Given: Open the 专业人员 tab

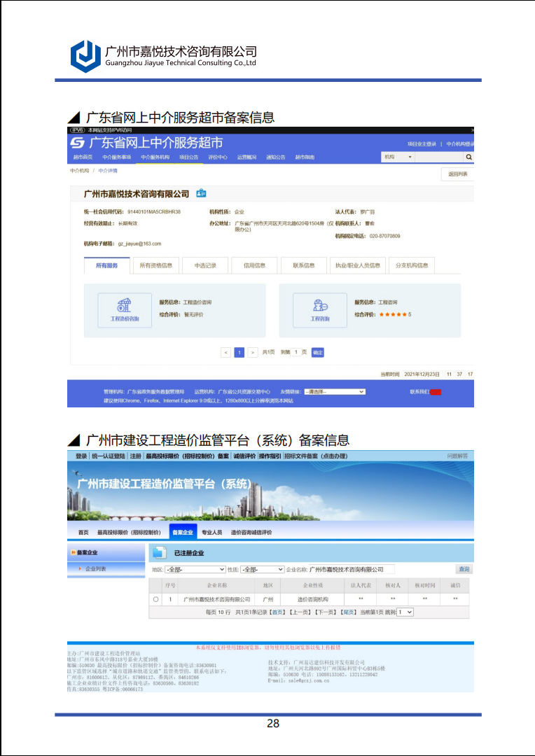Looking at the screenshot, I should pos(211,532).
